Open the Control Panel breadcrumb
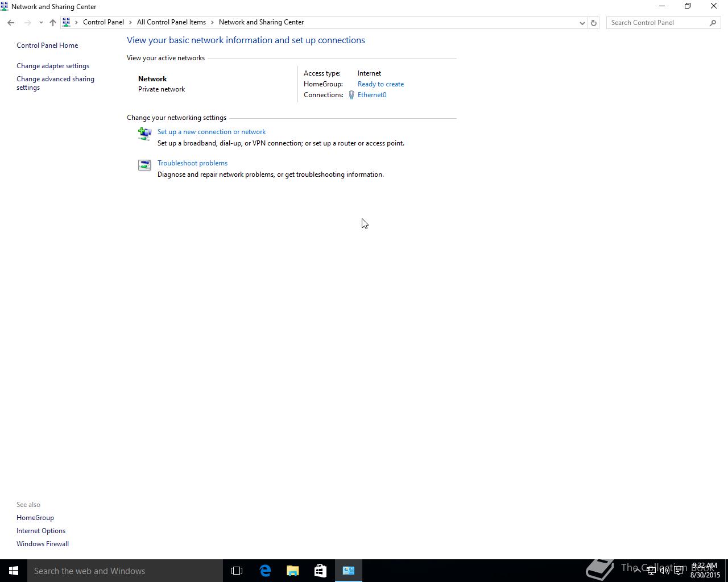 coord(104,22)
